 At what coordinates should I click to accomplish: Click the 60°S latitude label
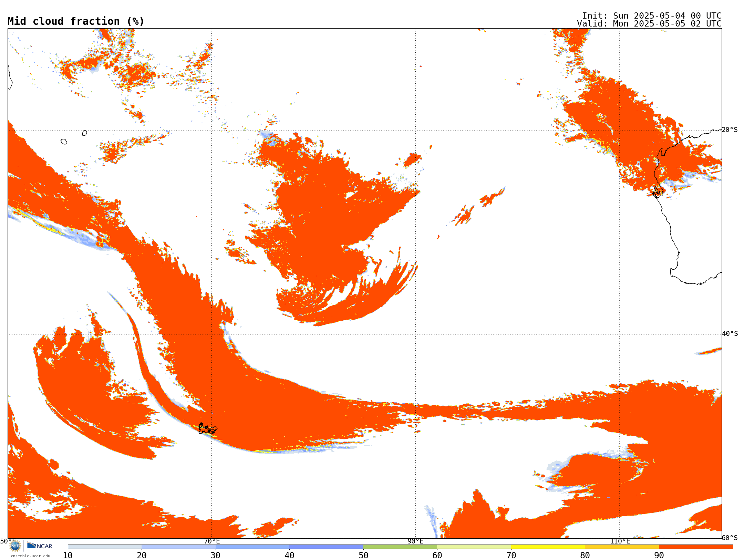(730, 538)
